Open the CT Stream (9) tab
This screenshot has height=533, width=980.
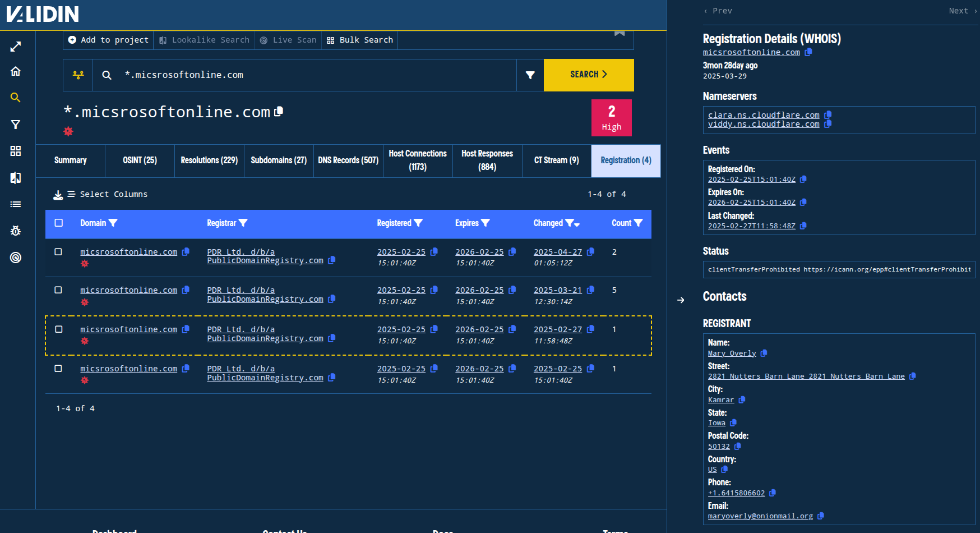[x=557, y=161]
